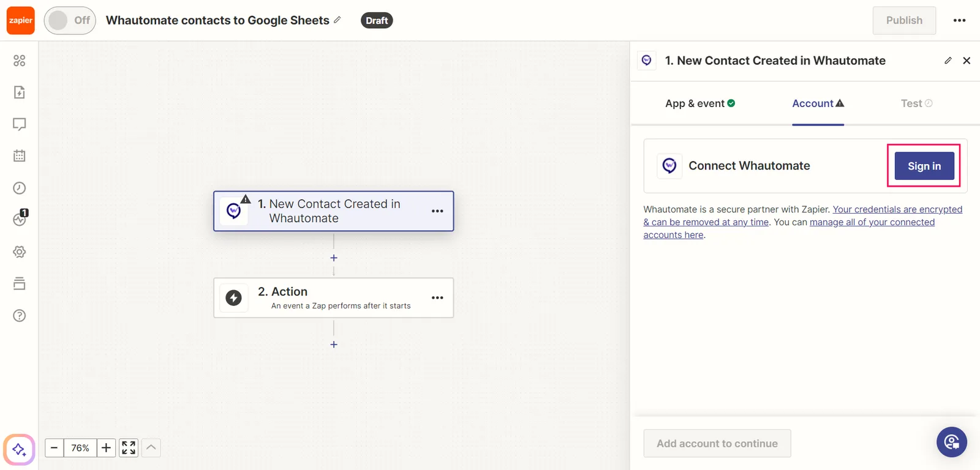The width and height of the screenshot is (980, 470).
Task: Open the top-right more options menu
Action: tap(959, 20)
